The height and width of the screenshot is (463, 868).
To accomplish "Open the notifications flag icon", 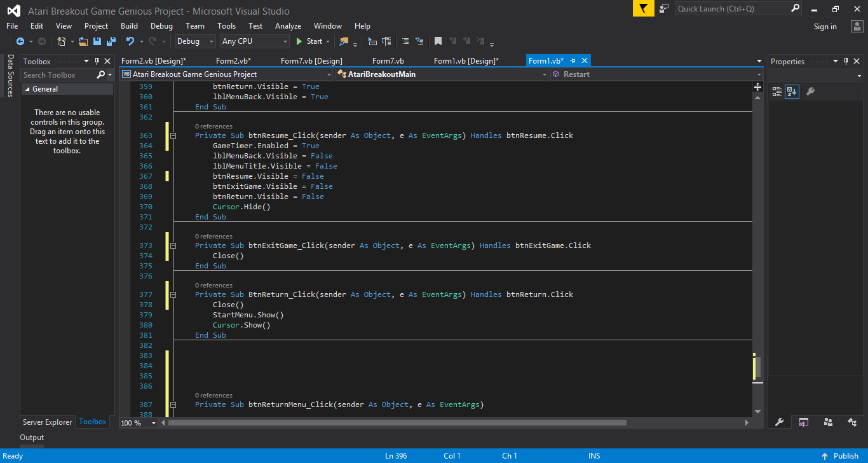I will (x=644, y=8).
